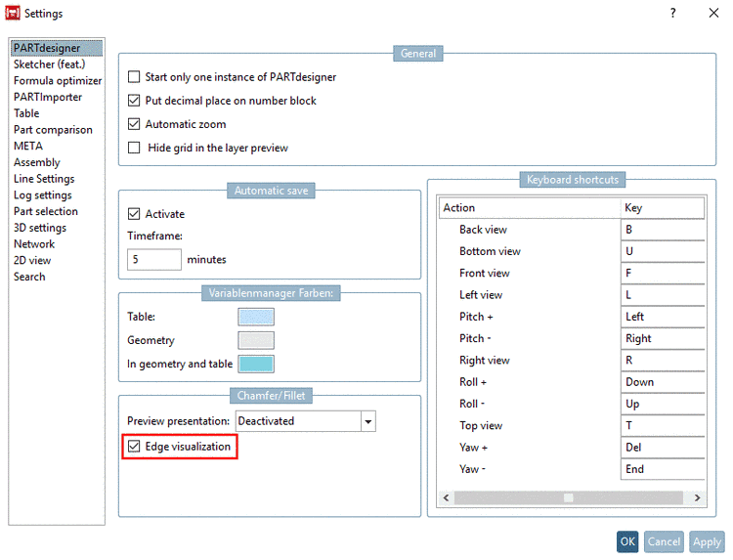Click key cell Del for Yaw +
This screenshot has width=733, height=560.
(x=663, y=448)
